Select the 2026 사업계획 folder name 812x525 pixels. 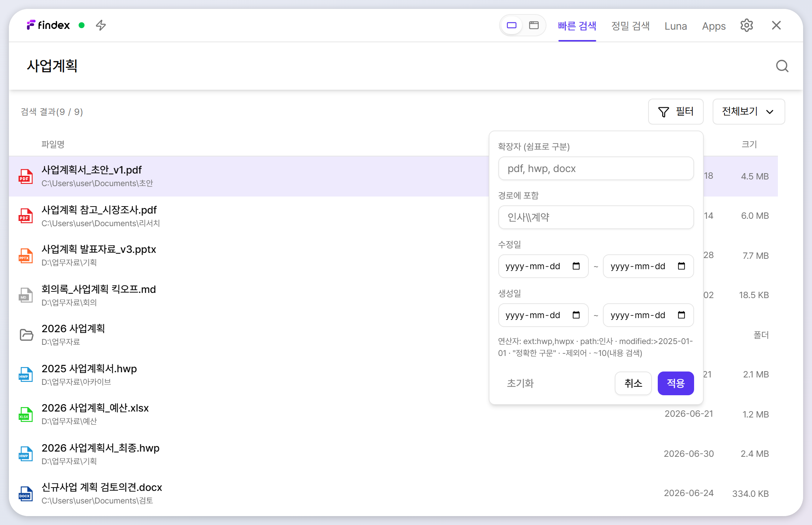[73, 328]
